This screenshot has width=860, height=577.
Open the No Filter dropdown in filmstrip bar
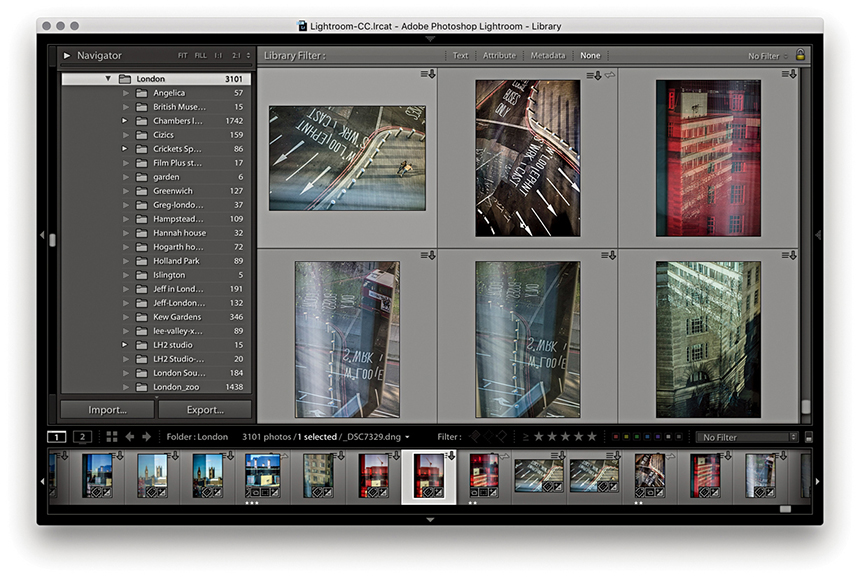(749, 437)
